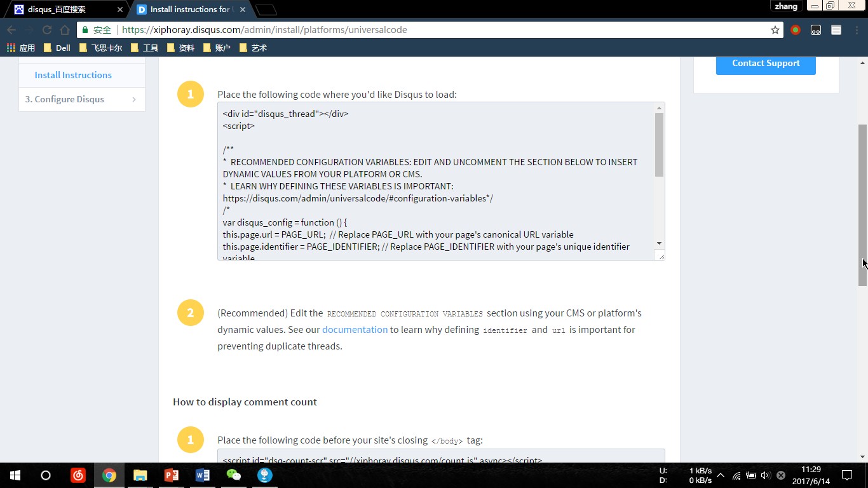Screen dimensions: 868x488
Task: Open WeChat from the taskbar
Action: click(234, 475)
